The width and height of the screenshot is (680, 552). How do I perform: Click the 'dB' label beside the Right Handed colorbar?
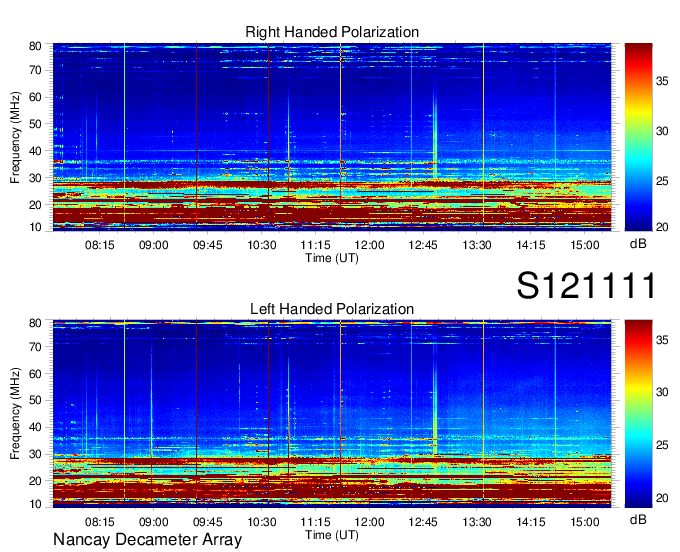(638, 244)
